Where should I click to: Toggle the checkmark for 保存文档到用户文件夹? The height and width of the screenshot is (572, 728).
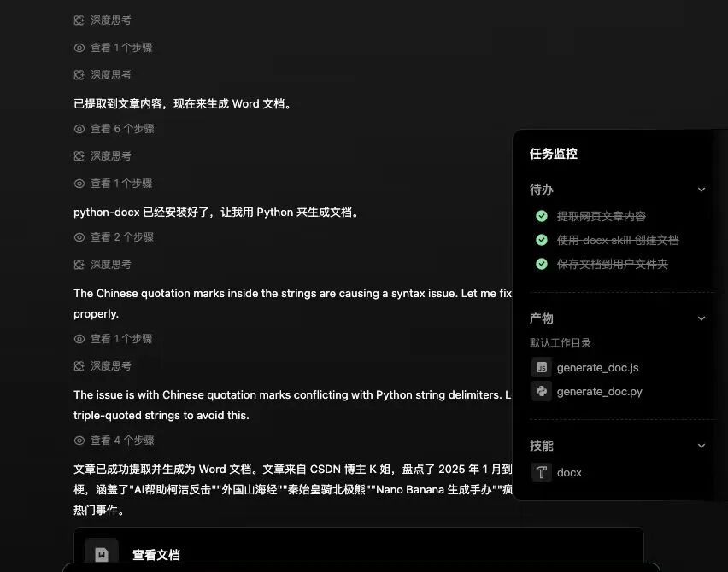click(x=542, y=264)
